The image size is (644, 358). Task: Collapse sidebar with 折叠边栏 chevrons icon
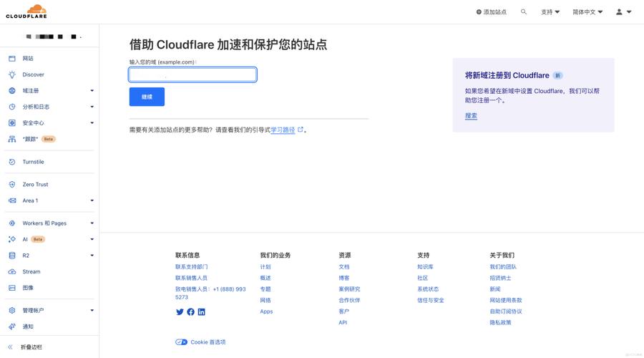10,347
